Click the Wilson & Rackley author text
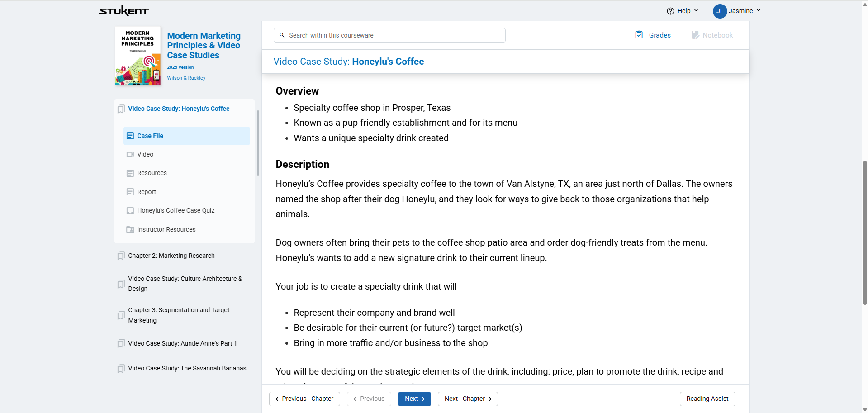This screenshot has width=868, height=413. click(x=186, y=78)
